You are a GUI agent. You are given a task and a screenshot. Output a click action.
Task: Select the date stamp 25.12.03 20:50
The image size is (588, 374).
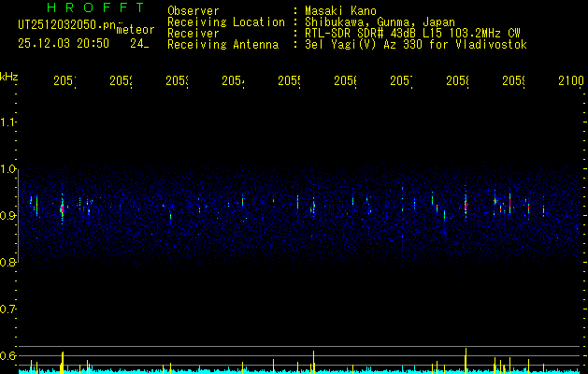[64, 44]
